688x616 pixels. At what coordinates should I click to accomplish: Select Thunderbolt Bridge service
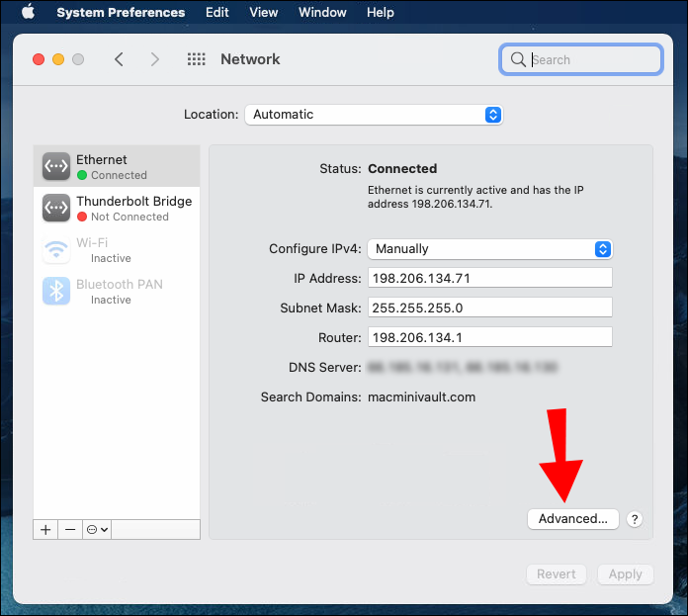117,208
